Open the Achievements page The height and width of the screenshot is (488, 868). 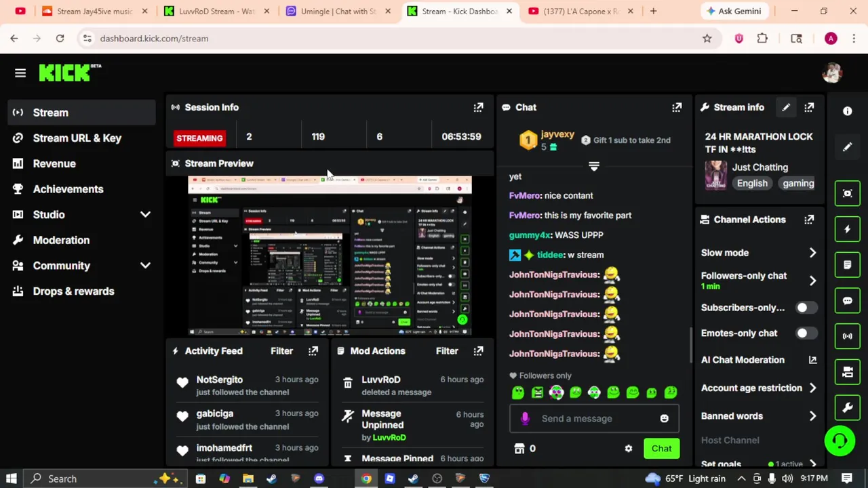[x=81, y=189]
